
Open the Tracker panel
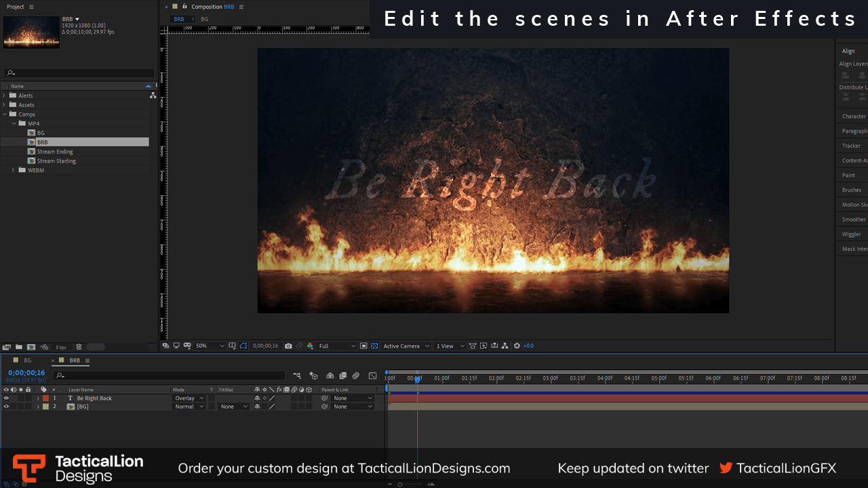click(x=851, y=146)
